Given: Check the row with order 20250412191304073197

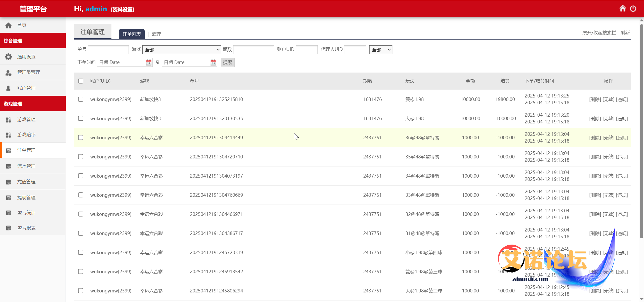Looking at the screenshot, I should [x=81, y=176].
